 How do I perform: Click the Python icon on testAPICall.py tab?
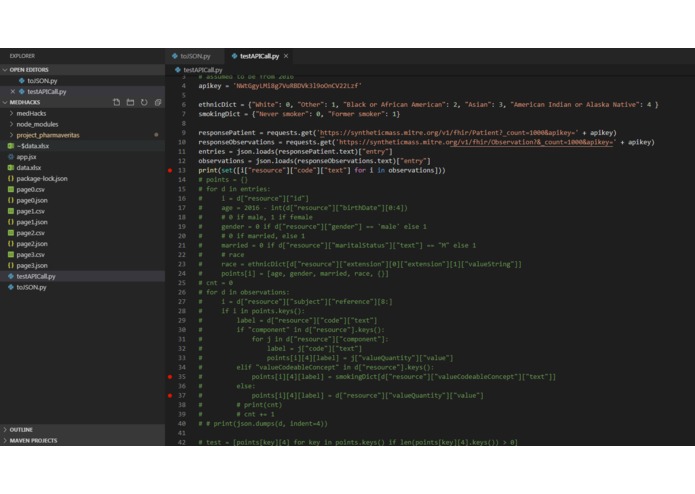point(234,56)
